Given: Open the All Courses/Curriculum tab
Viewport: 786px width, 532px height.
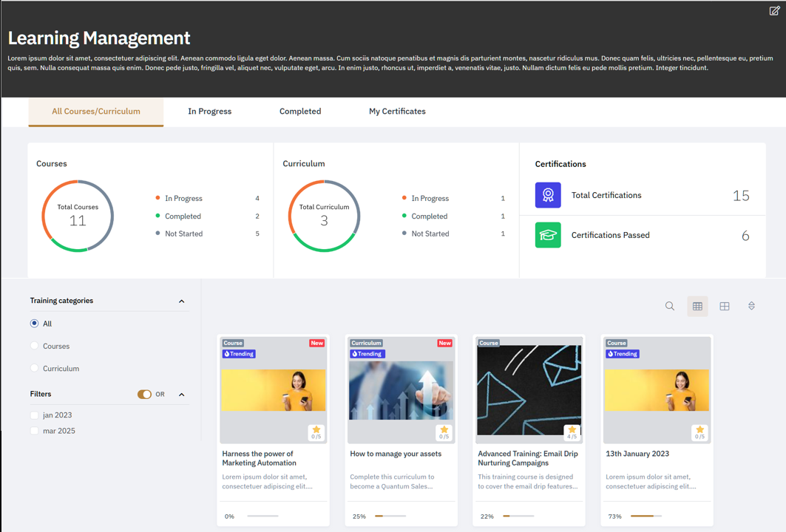Looking at the screenshot, I should (95, 112).
